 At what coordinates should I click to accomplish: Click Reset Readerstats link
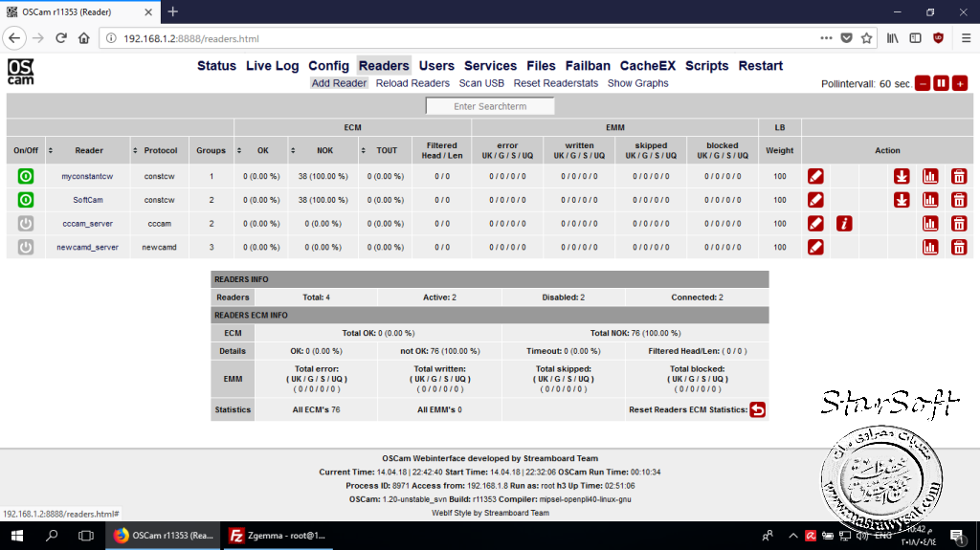click(556, 83)
